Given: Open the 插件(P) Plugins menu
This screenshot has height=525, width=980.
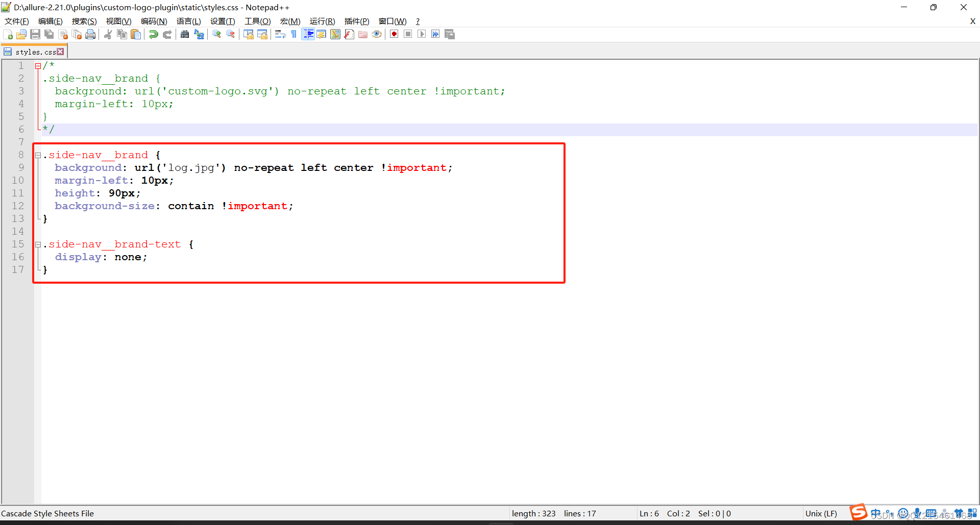Looking at the screenshot, I should (x=357, y=21).
